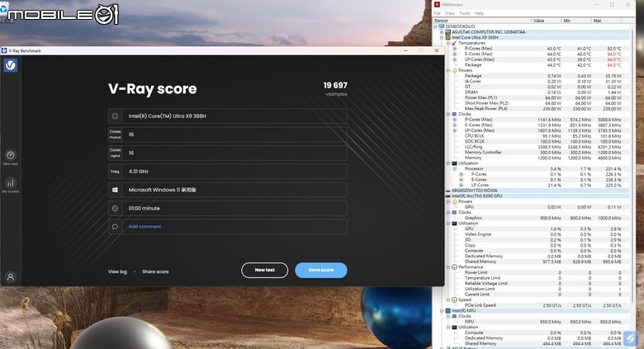Click the Intel NPU chip icon

coord(448,311)
